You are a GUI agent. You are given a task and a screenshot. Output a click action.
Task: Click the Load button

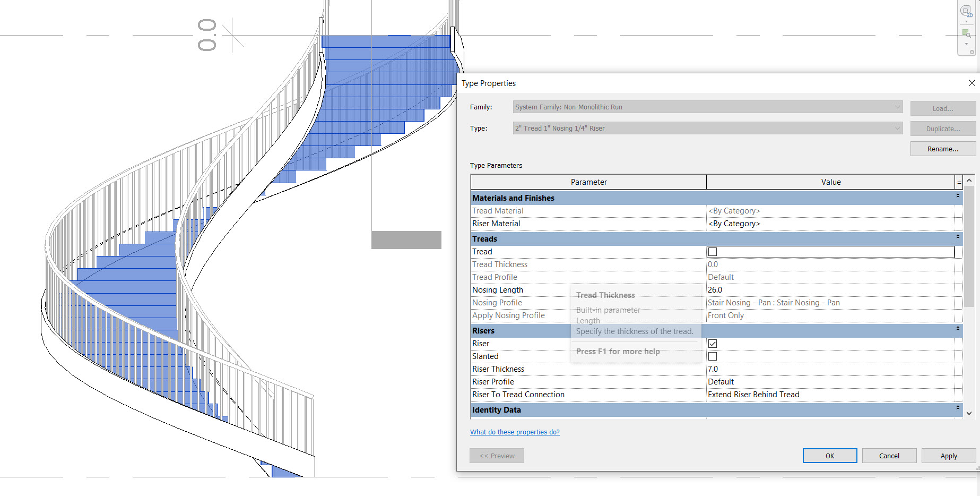point(942,108)
